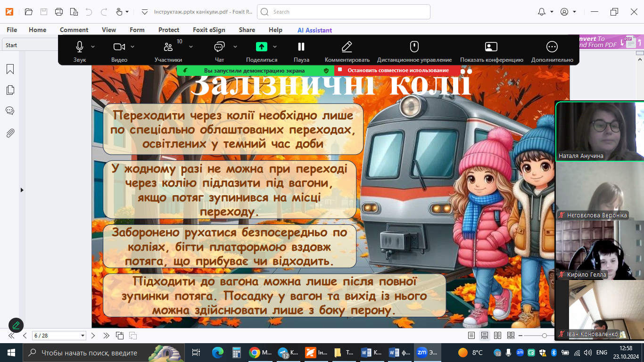
Task: Click into the Search field
Action: pyautogui.click(x=344, y=12)
